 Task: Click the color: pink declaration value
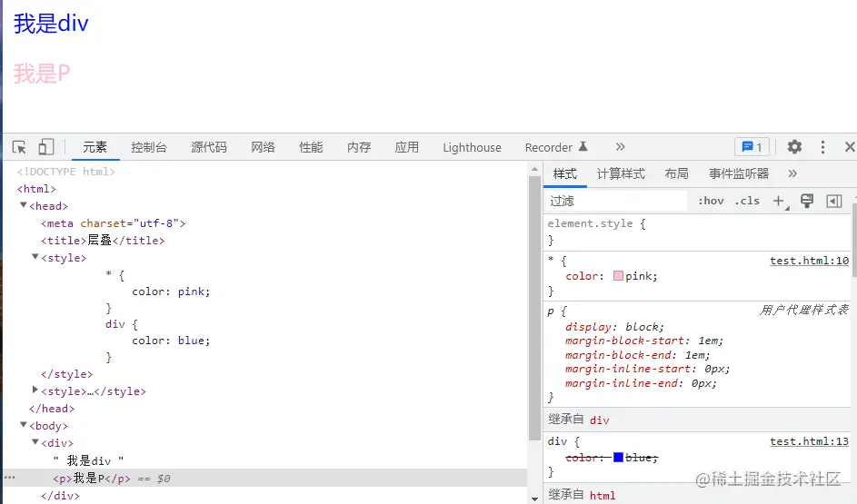641,276
